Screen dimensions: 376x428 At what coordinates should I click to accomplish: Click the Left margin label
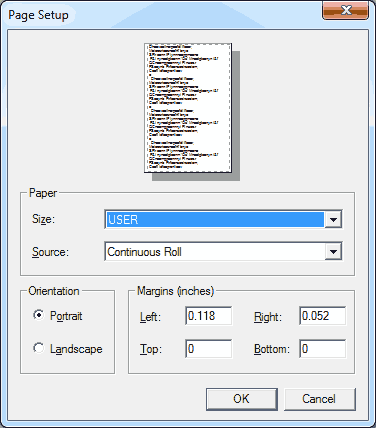150,316
